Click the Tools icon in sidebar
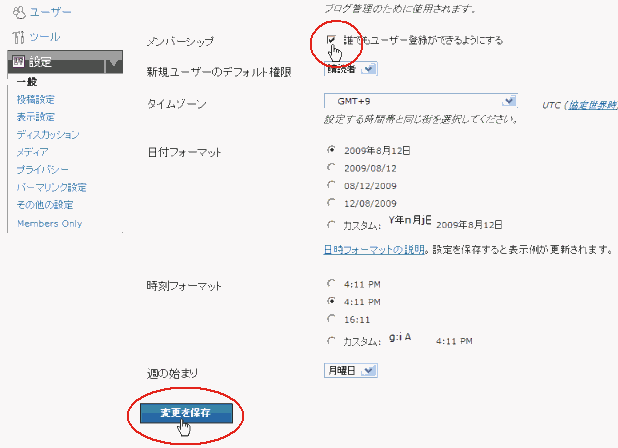The height and width of the screenshot is (448, 618). click(19, 37)
